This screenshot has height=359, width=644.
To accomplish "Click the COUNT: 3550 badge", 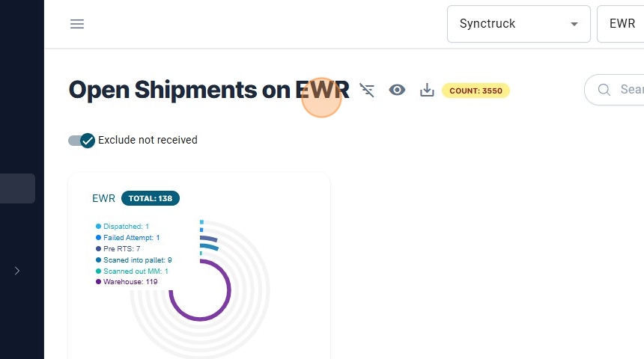I will [476, 90].
